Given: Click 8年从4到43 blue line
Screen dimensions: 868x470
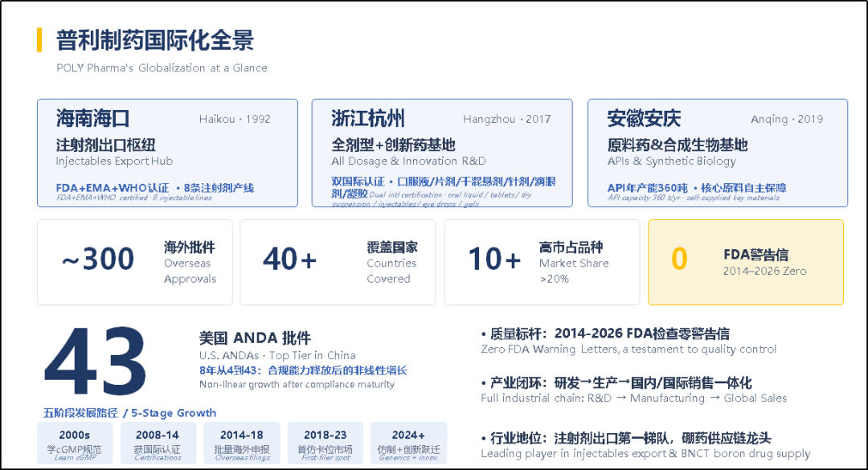Looking at the screenshot, I should 303,370.
